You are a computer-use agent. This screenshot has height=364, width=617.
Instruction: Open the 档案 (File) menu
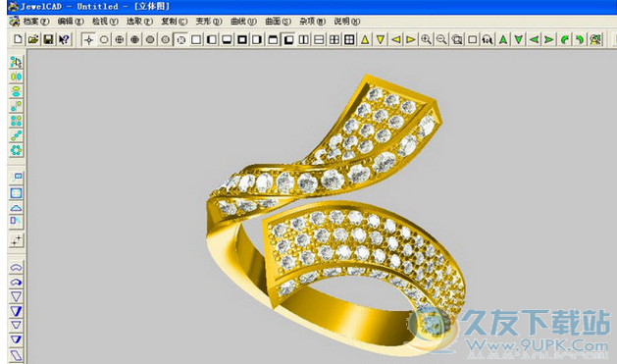35,22
